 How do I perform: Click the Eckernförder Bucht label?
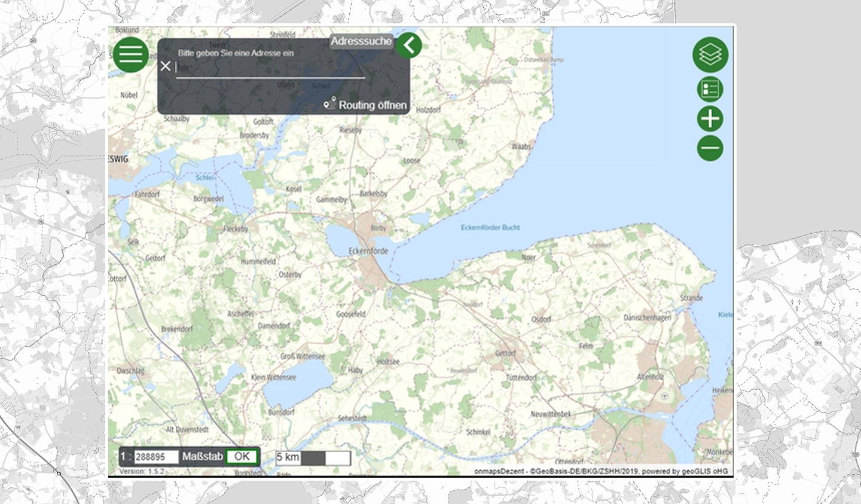[490, 228]
